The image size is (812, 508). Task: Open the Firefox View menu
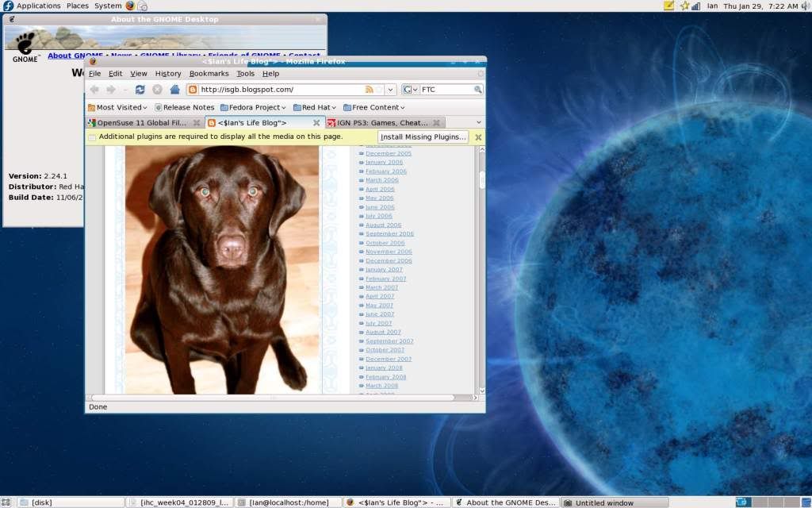coord(138,74)
